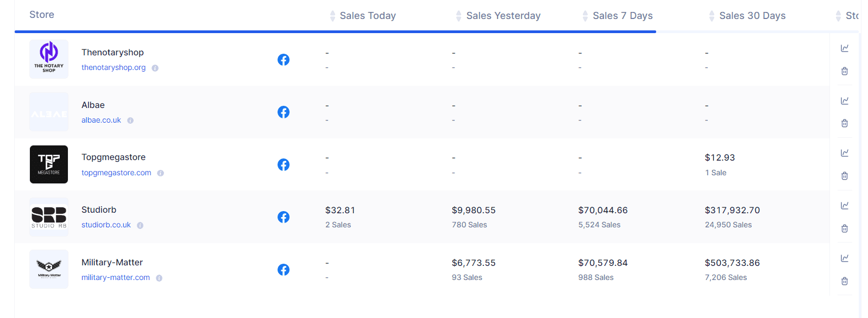Image resolution: width=868 pixels, height=318 pixels.
Task: Click the info icon next to albae.co.uk
Action: click(x=130, y=120)
